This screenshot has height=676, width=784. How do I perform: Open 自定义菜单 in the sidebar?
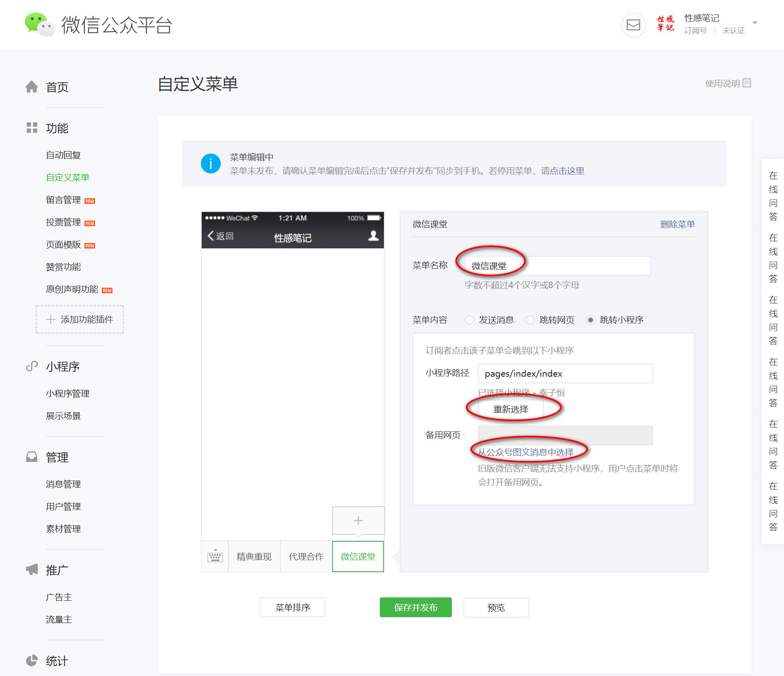68,178
